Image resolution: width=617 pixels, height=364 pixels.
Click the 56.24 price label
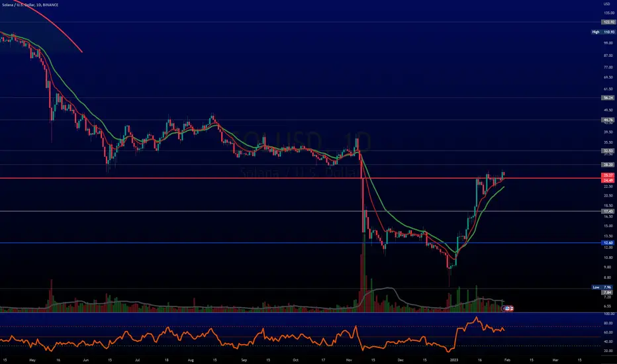tap(608, 97)
